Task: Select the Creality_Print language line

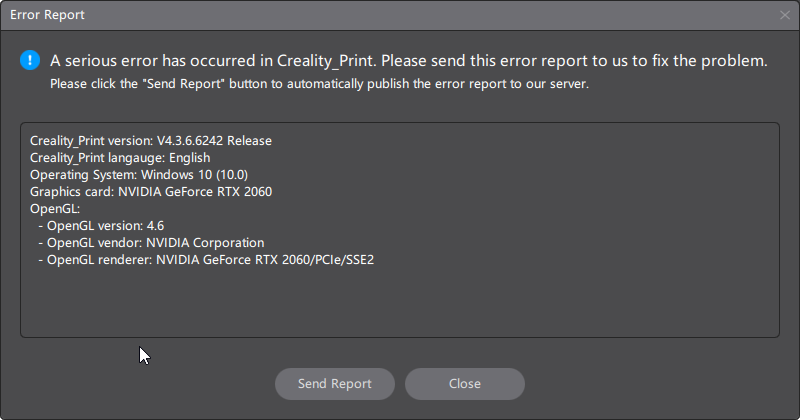Action: (x=120, y=158)
